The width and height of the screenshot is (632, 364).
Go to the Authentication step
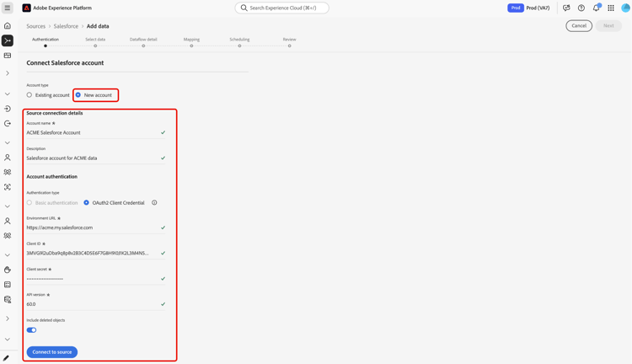click(x=46, y=42)
